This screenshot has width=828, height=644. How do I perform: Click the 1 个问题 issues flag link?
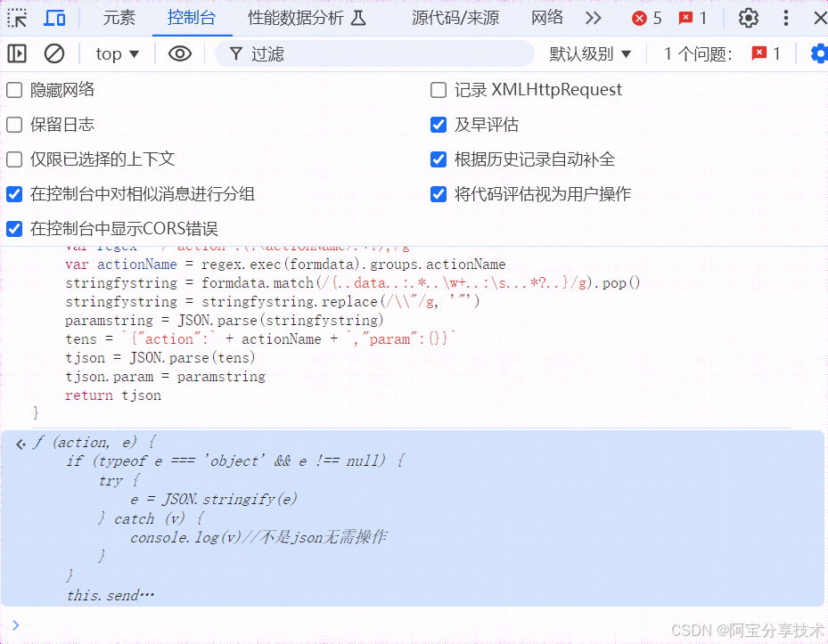click(721, 53)
